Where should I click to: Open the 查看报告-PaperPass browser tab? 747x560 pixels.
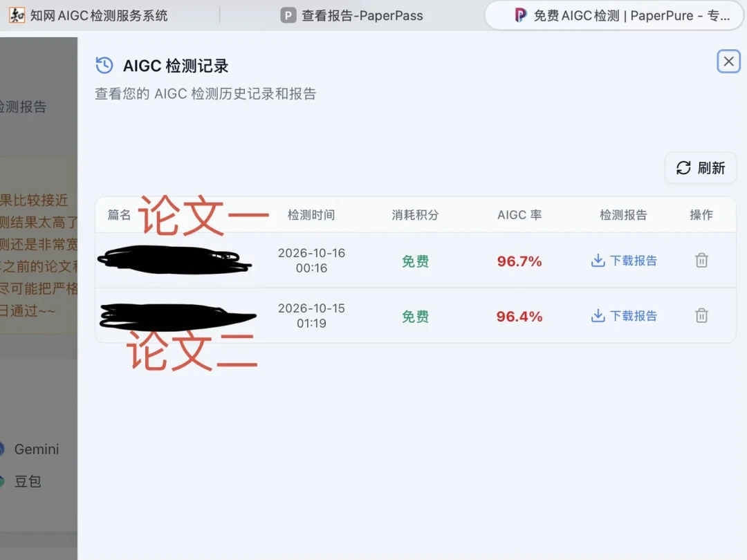click(x=351, y=16)
